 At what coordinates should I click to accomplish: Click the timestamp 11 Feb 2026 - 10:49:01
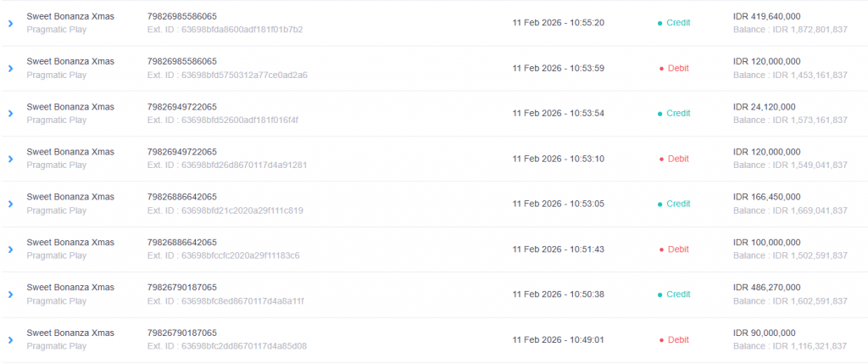[x=558, y=340]
